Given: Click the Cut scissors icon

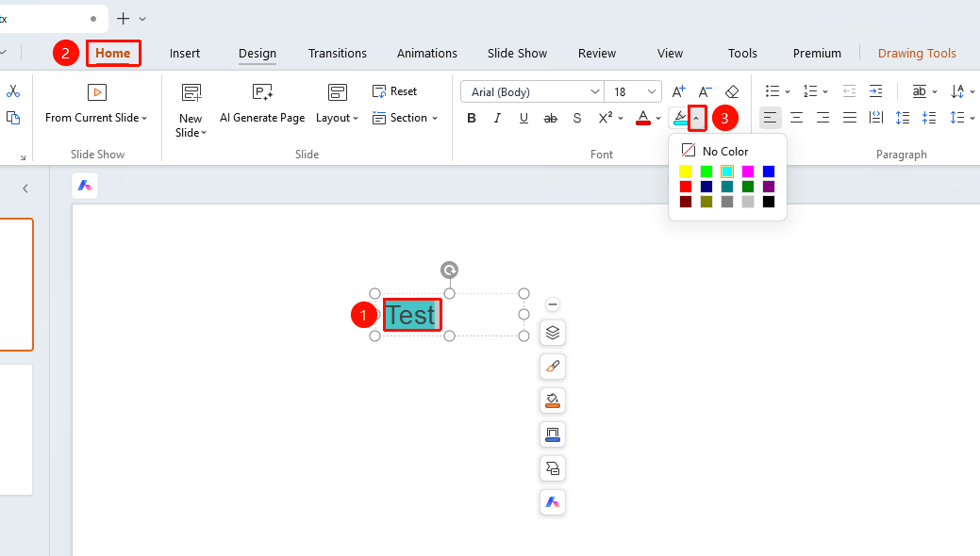Looking at the screenshot, I should pyautogui.click(x=13, y=91).
